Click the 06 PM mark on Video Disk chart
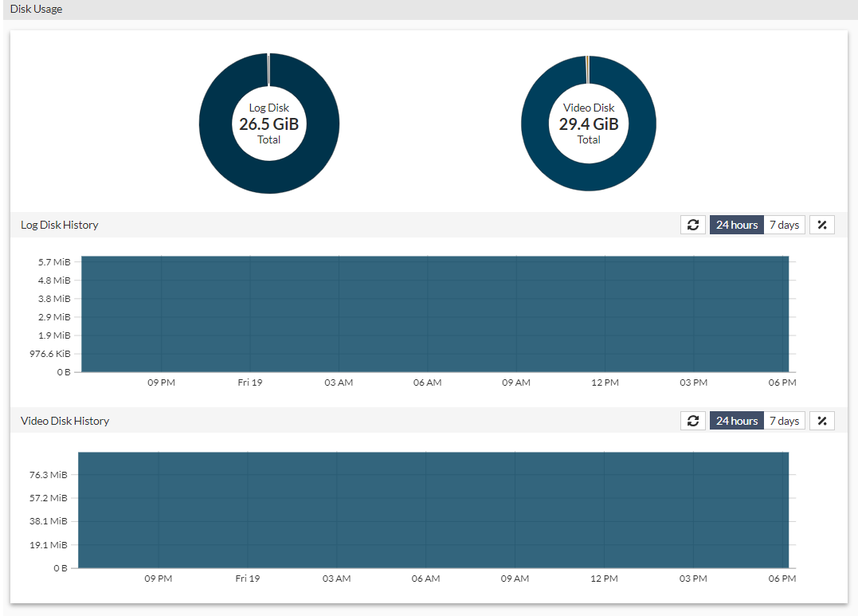Image resolution: width=858 pixels, height=616 pixels. click(x=782, y=579)
